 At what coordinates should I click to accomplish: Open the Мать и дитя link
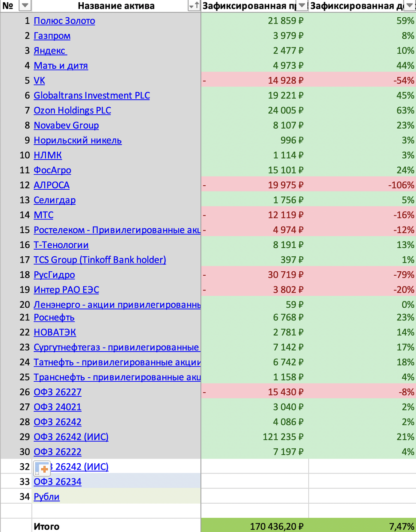61,66
